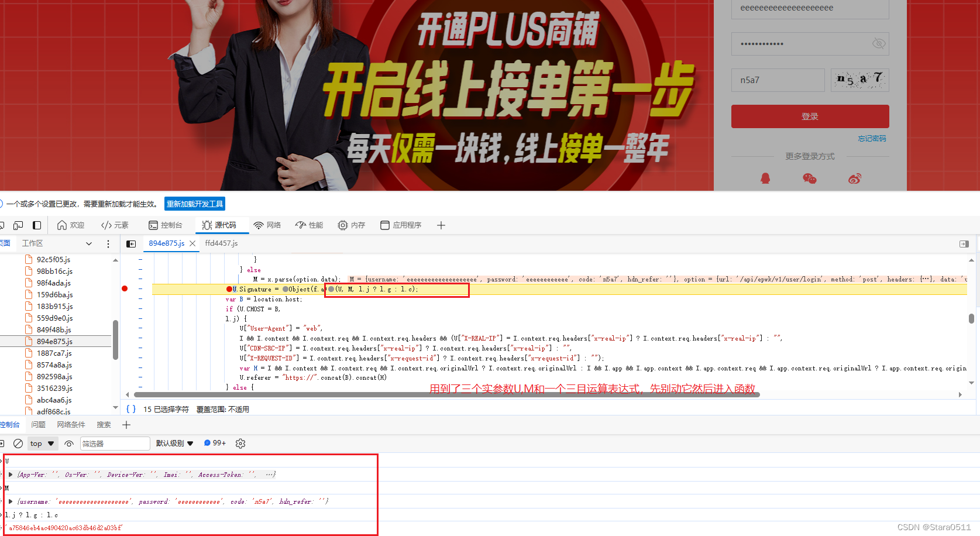980x536 pixels.
Task: Open the top context dropdown
Action: tap(42, 444)
